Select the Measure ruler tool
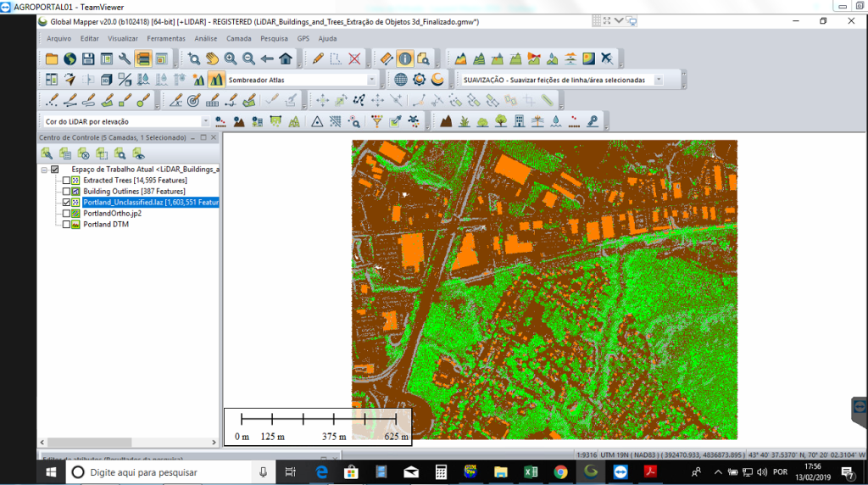The image size is (868, 485). pos(386,59)
